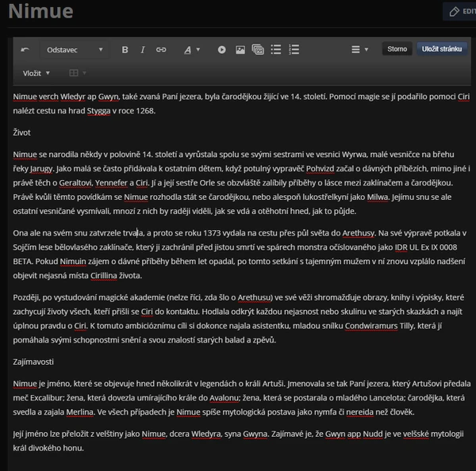Image resolution: width=476 pixels, height=471 pixels.
Task: Open the Odstavec paragraph format dropdown
Action: [75, 50]
